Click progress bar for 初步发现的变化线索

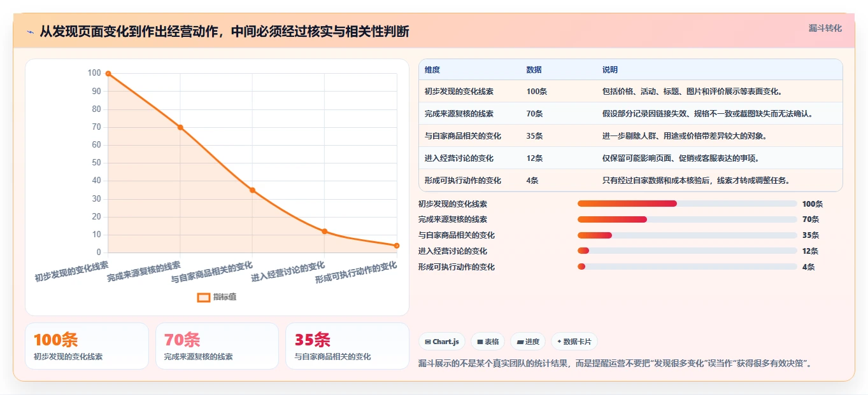pyautogui.click(x=687, y=204)
